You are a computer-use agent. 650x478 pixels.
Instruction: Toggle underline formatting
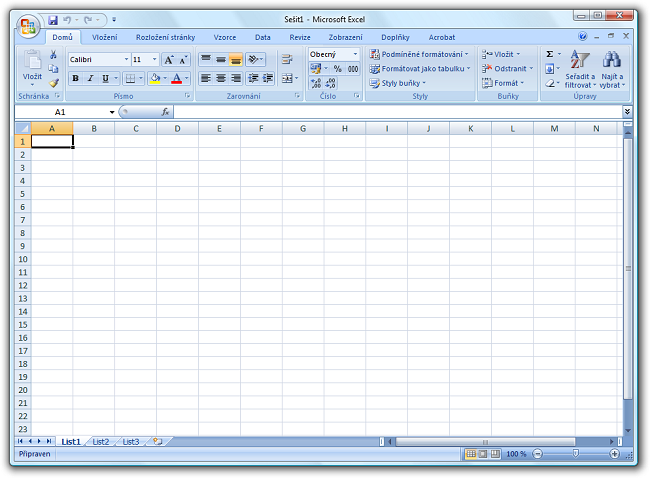(106, 78)
